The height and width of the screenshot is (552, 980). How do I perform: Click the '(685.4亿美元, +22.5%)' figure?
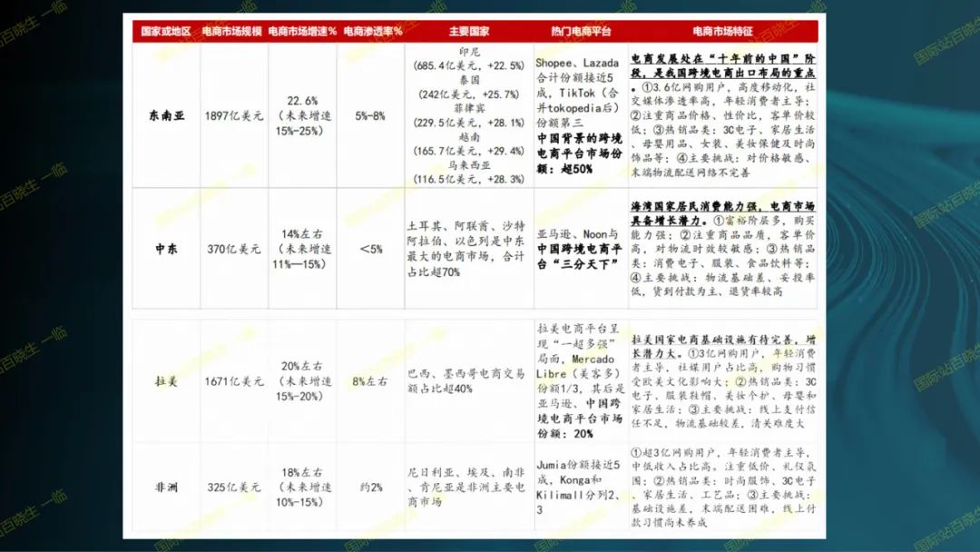pos(469,65)
